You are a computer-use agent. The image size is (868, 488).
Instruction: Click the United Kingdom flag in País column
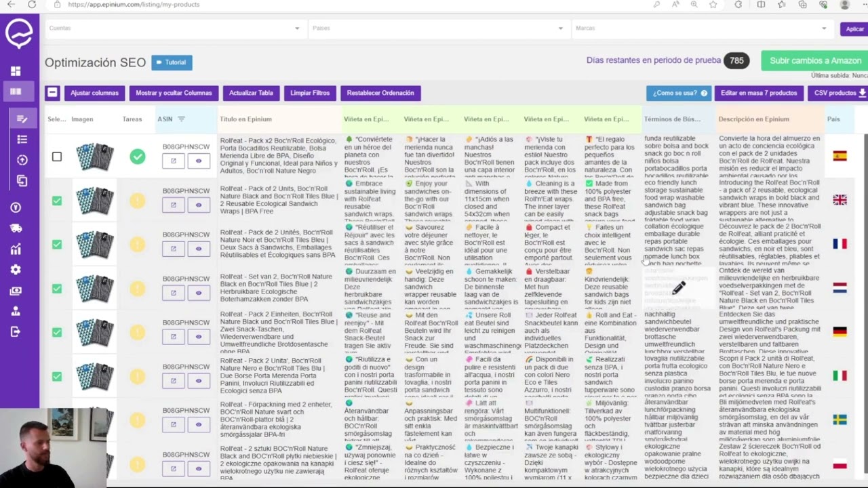(840, 200)
